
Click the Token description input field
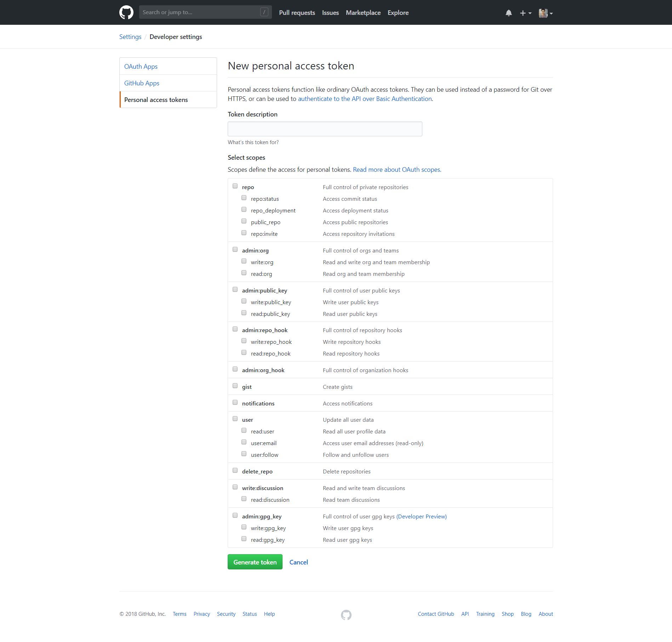[x=325, y=129]
